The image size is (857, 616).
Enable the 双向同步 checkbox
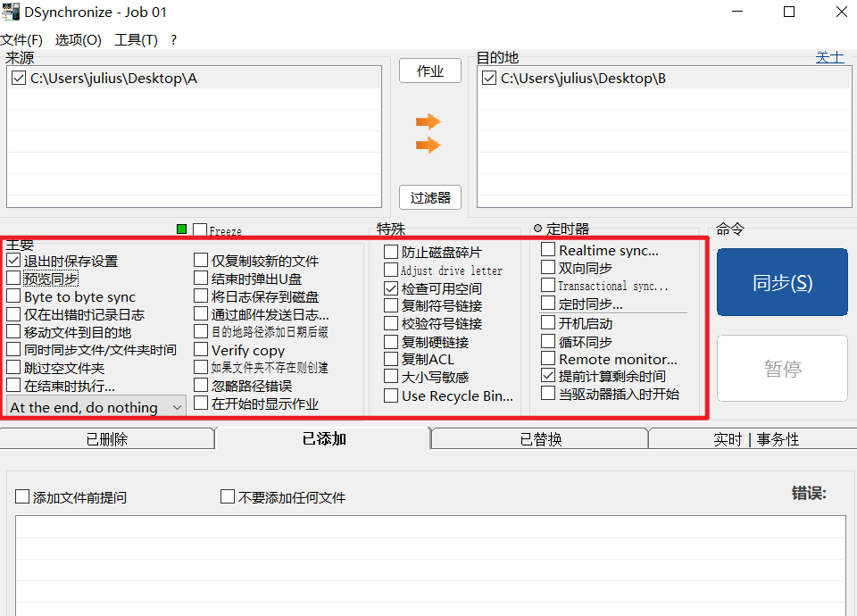pos(548,268)
